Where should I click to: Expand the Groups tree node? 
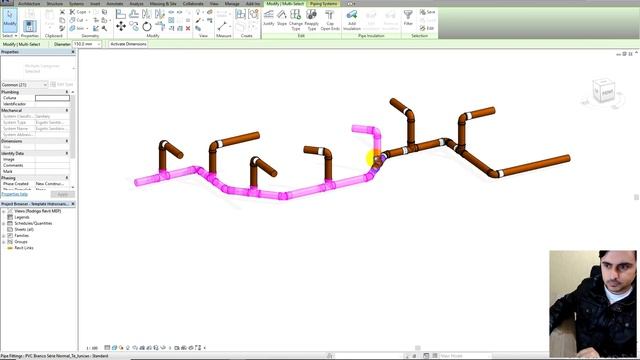(4, 242)
